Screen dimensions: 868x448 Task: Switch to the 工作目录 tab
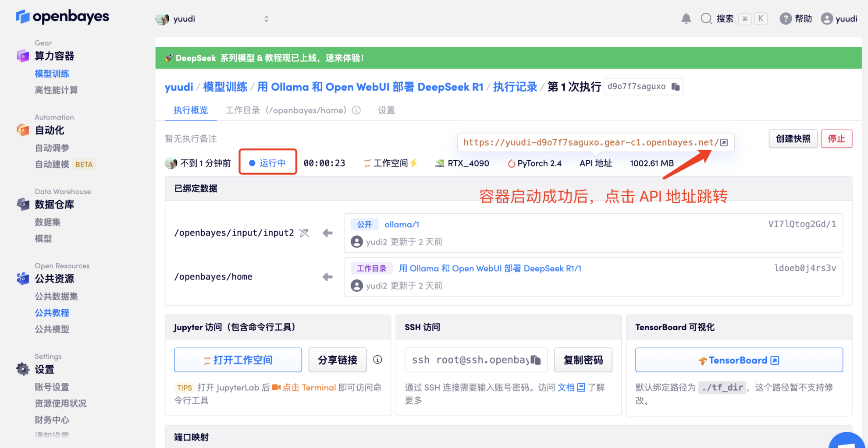point(286,110)
